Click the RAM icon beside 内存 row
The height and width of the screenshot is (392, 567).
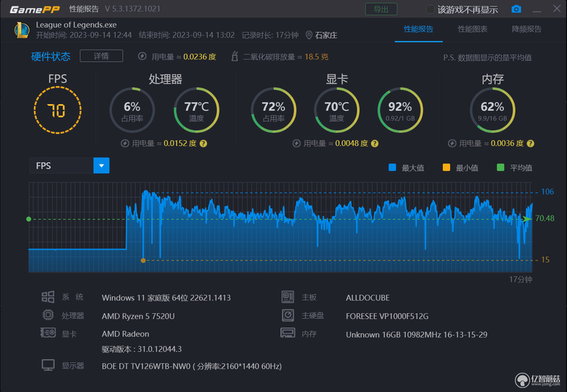[288, 332]
